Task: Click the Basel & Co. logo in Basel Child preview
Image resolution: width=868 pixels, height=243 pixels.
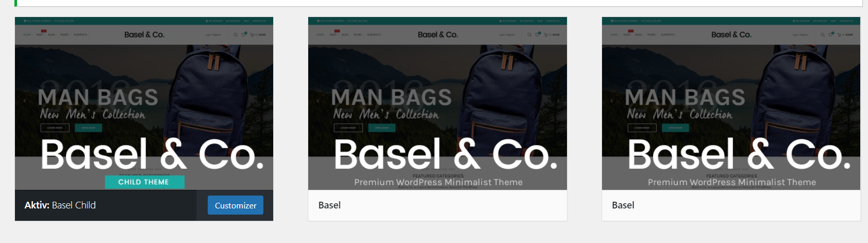Action: (144, 35)
